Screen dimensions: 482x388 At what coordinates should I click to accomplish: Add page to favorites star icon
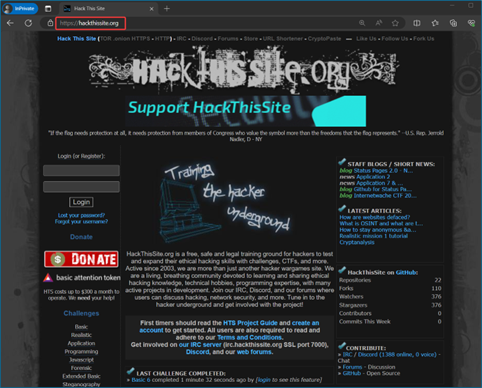click(x=395, y=23)
